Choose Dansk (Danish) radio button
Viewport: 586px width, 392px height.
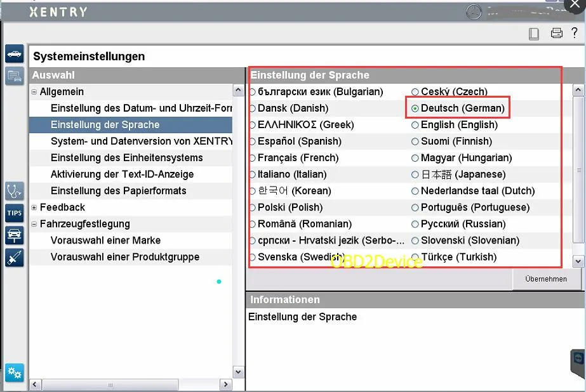click(x=253, y=108)
